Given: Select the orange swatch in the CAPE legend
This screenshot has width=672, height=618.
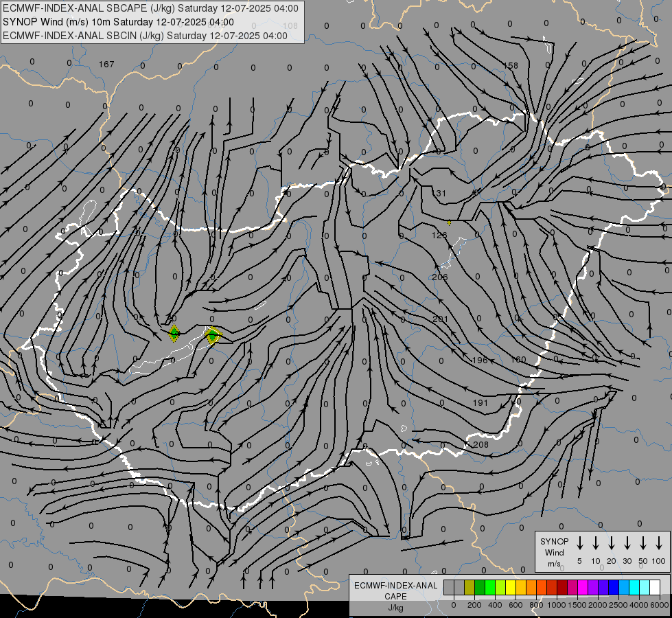Looking at the screenshot, I should coord(531,588).
